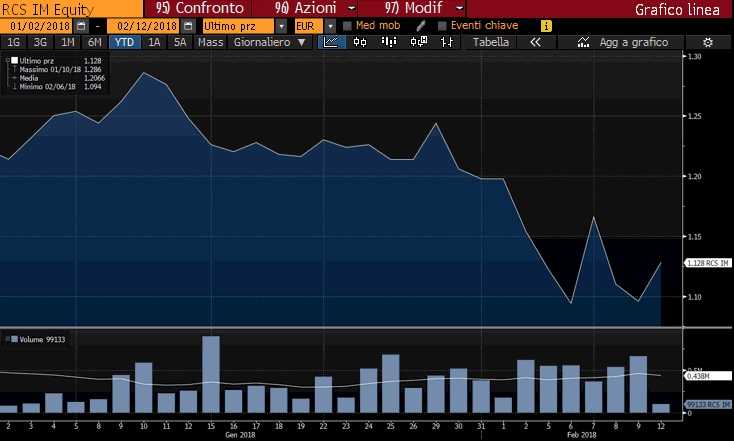The height and width of the screenshot is (441, 734).
Task: Click the Ultimo prz field box
Action: point(238,26)
